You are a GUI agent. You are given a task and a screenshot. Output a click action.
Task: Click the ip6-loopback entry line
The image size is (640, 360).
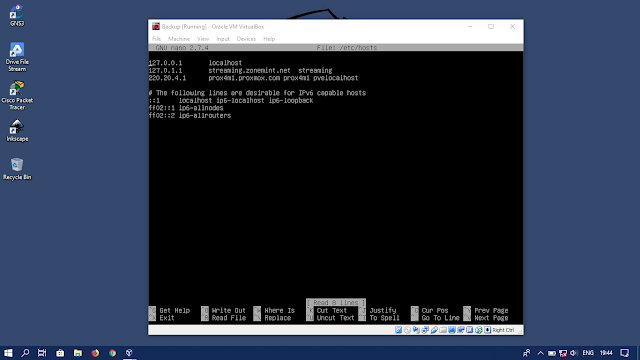click(231, 100)
